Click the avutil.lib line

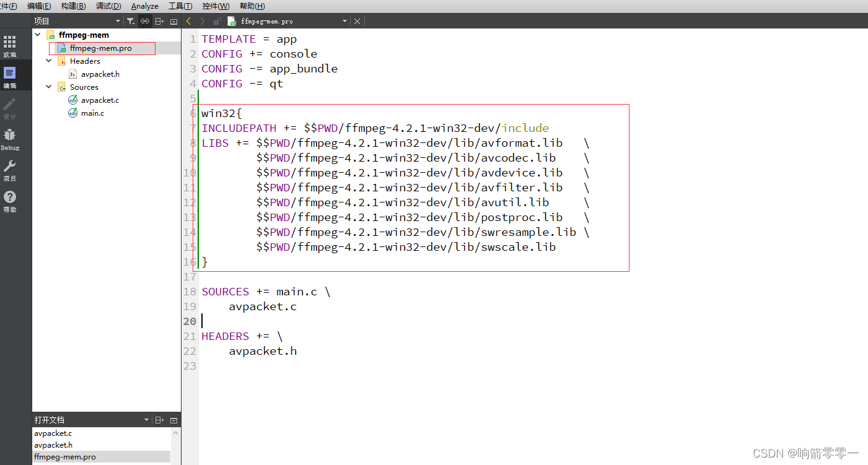click(x=423, y=202)
